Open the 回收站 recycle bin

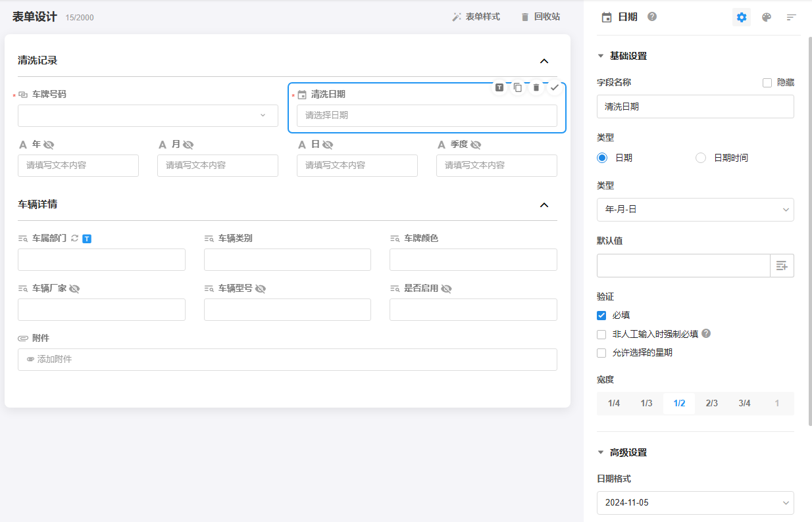pyautogui.click(x=540, y=17)
